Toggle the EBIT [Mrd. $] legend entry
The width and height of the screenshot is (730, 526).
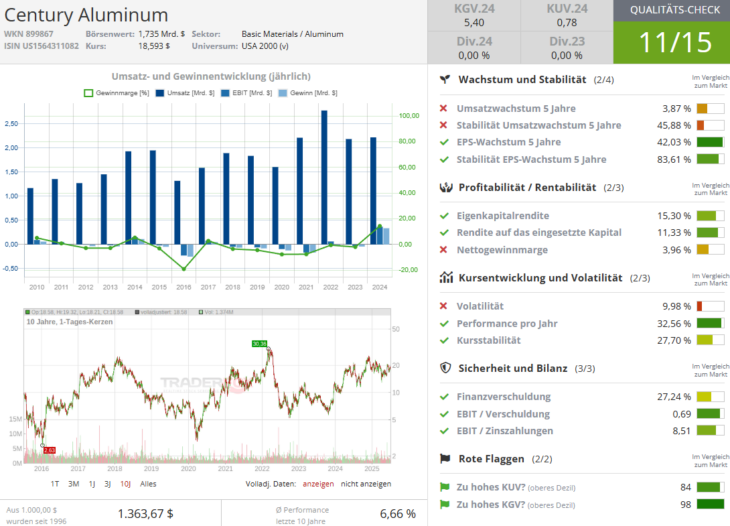(246, 93)
